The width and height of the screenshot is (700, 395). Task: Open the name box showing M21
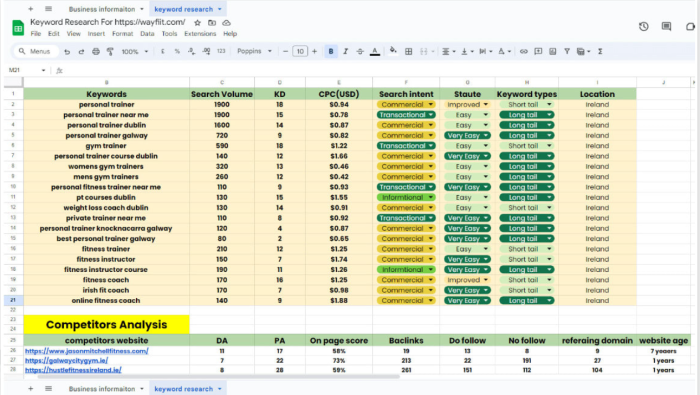(x=27, y=70)
